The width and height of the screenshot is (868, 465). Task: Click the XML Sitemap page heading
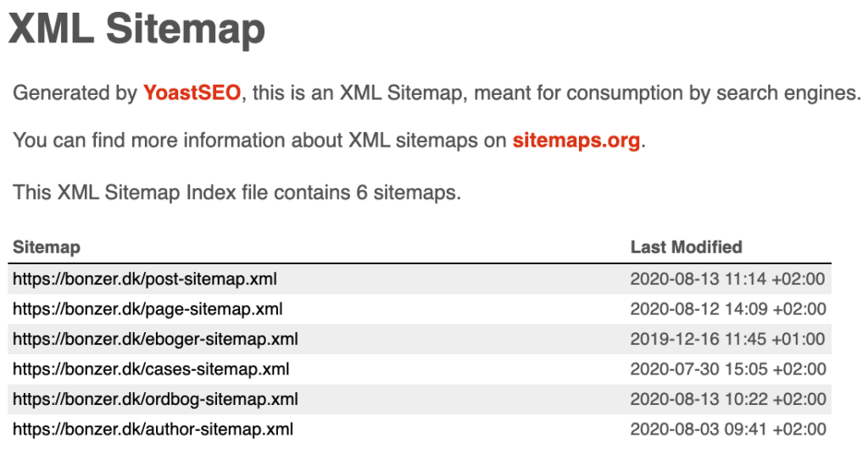click(136, 28)
